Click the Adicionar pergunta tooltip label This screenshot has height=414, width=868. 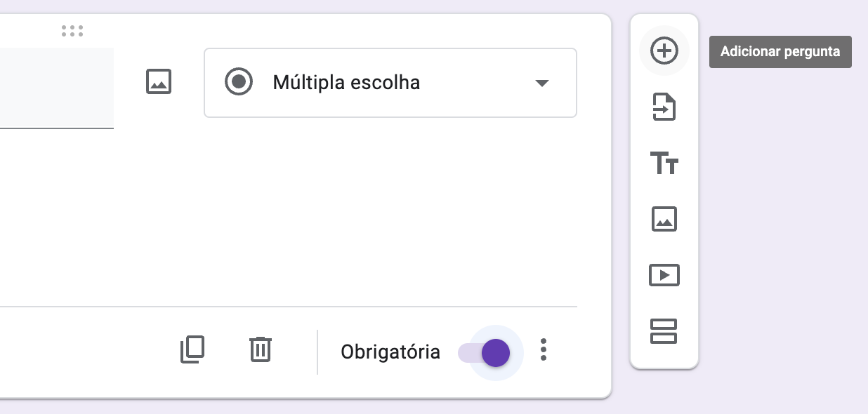[780, 52]
